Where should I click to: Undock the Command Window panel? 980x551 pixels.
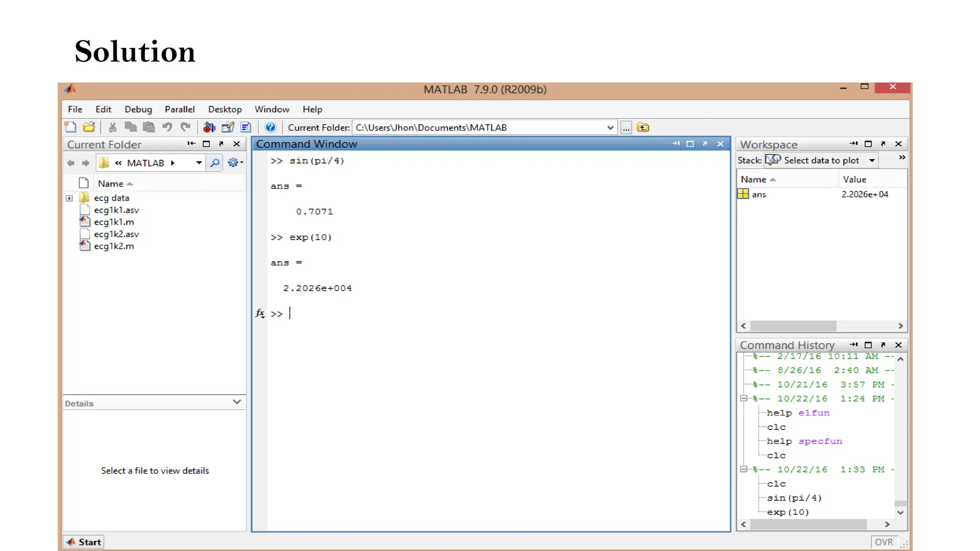point(705,144)
